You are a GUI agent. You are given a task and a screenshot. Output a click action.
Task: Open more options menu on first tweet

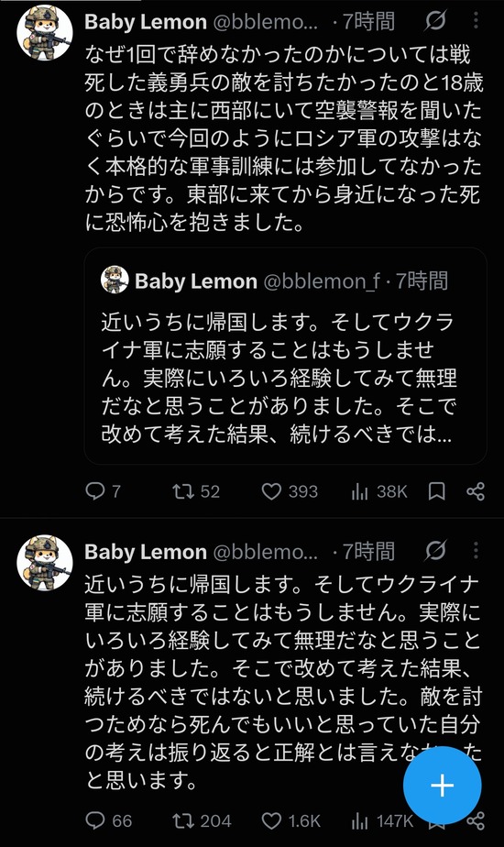click(476, 20)
